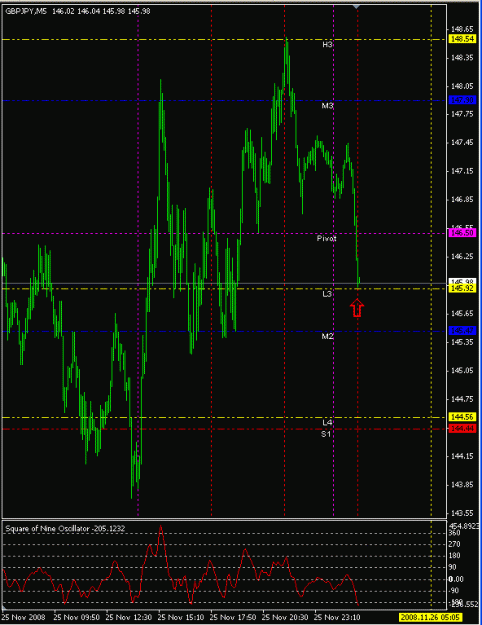
Task: Click the blue M3 price tag on axis
Action: pyautogui.click(x=462, y=100)
